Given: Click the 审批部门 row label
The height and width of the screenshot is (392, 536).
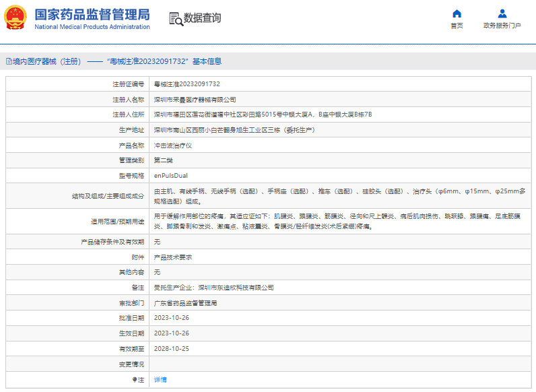Looking at the screenshot, I should tap(131, 303).
